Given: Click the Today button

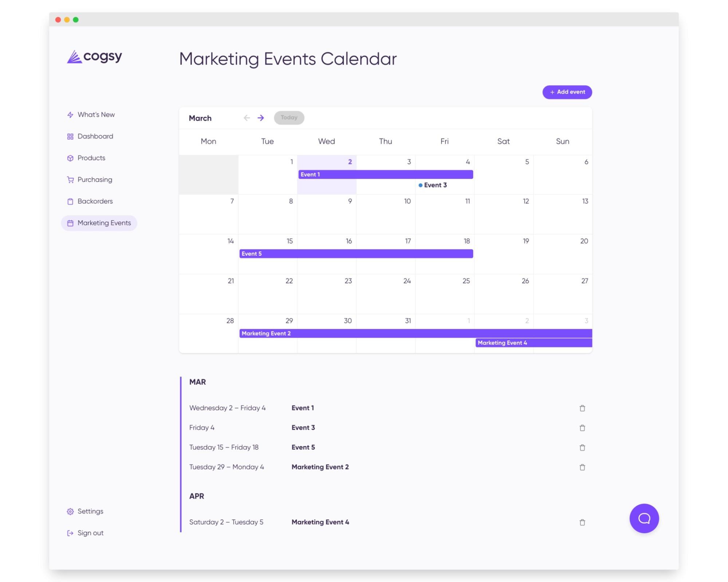Looking at the screenshot, I should click(x=289, y=118).
